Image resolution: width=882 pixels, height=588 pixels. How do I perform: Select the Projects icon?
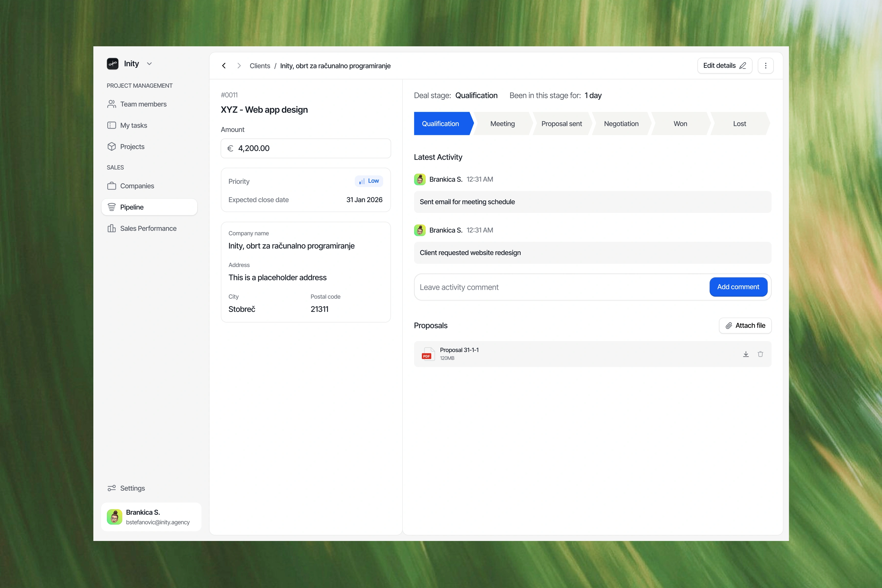pos(112,147)
